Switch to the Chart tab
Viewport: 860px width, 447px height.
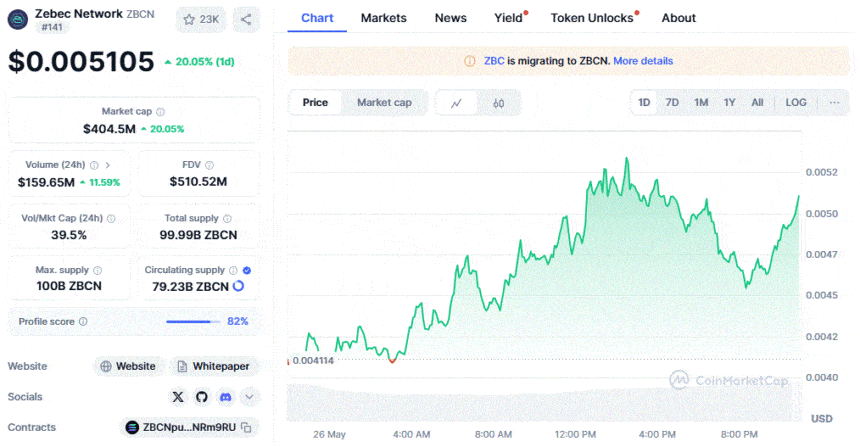click(317, 18)
